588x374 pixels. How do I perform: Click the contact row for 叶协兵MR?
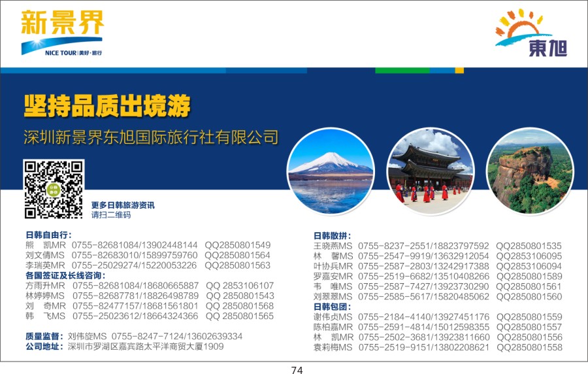(438, 266)
